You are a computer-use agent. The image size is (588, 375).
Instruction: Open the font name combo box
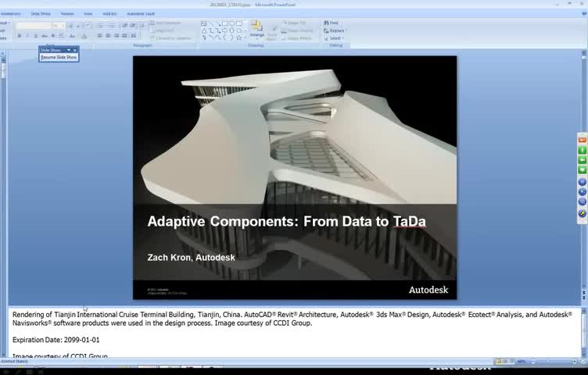click(x=33, y=26)
